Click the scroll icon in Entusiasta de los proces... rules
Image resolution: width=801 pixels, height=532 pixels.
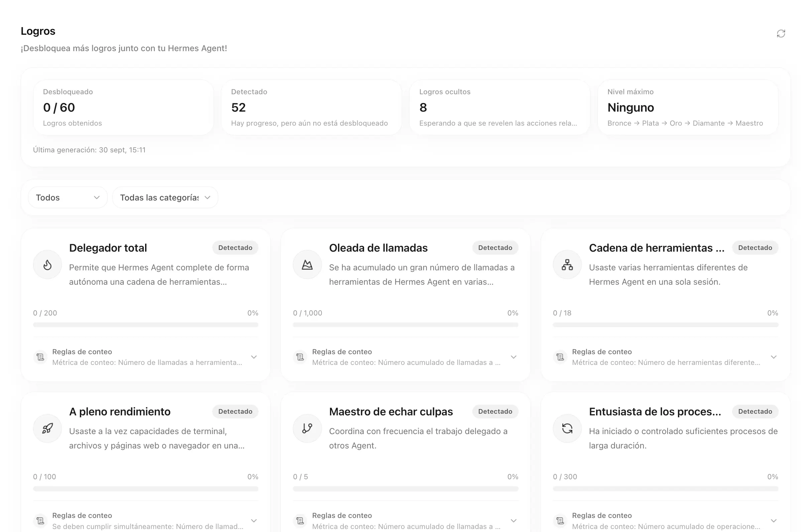560,520
